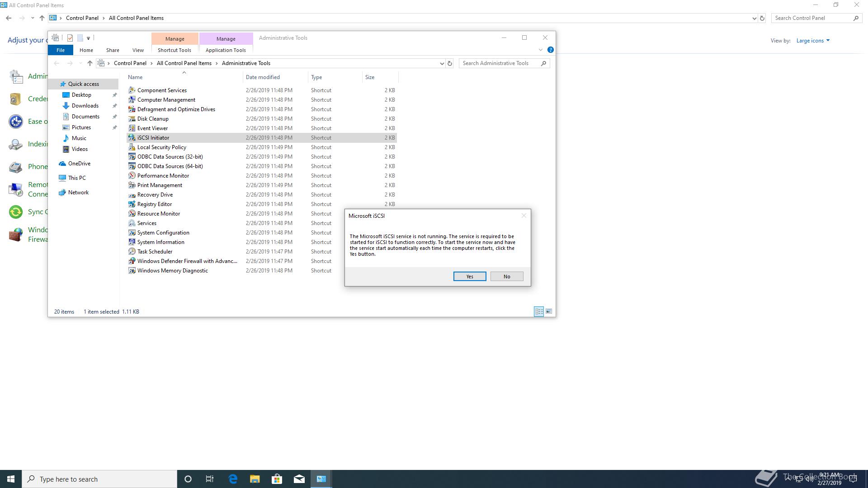868x488 pixels.
Task: Switch to the Share ribbon tab
Action: tap(113, 50)
